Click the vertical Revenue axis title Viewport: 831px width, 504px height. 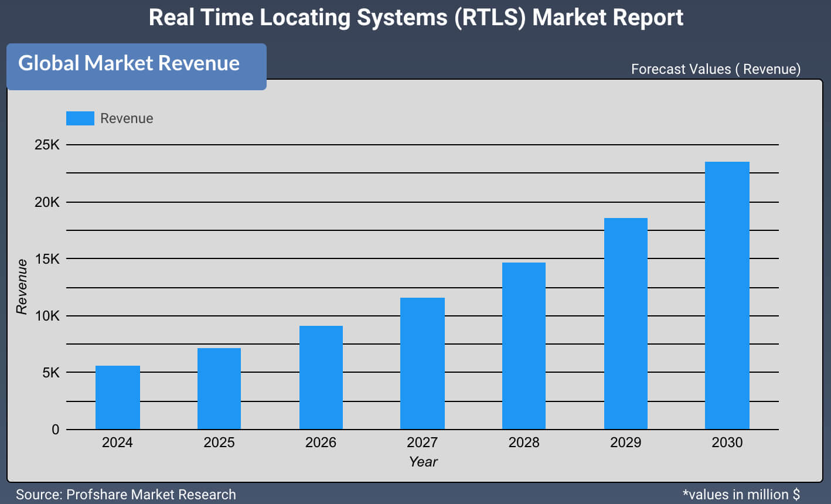22,287
